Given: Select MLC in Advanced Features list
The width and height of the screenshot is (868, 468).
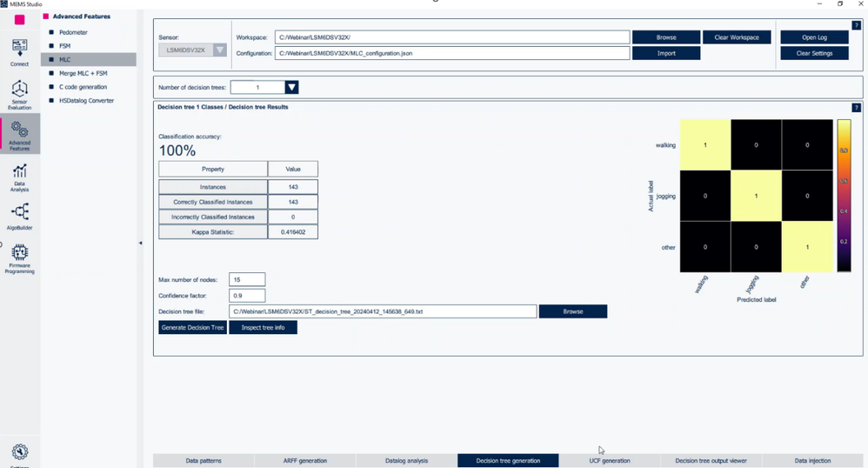Looking at the screenshot, I should (89, 59).
